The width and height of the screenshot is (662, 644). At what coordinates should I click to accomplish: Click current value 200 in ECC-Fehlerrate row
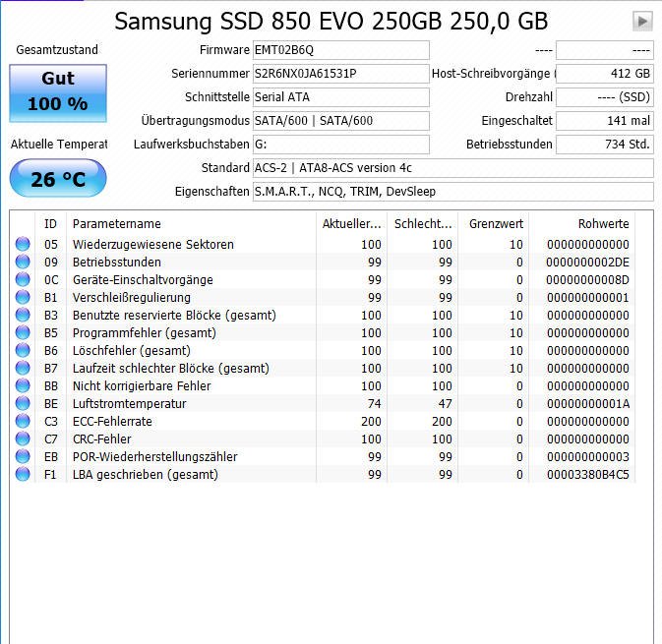pos(371,422)
